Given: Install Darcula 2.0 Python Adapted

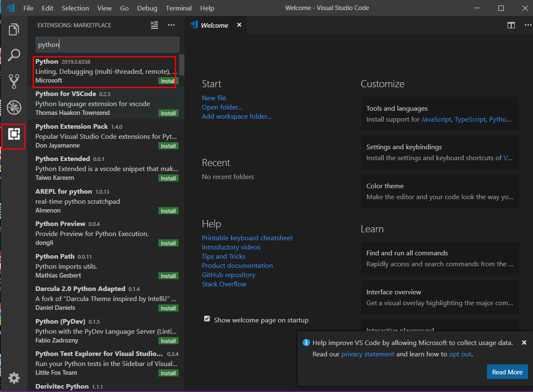Looking at the screenshot, I should [x=168, y=308].
